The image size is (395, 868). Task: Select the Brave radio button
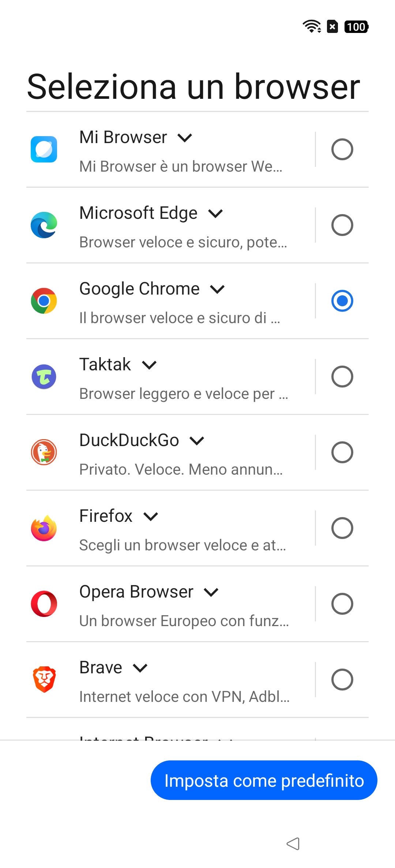point(342,680)
